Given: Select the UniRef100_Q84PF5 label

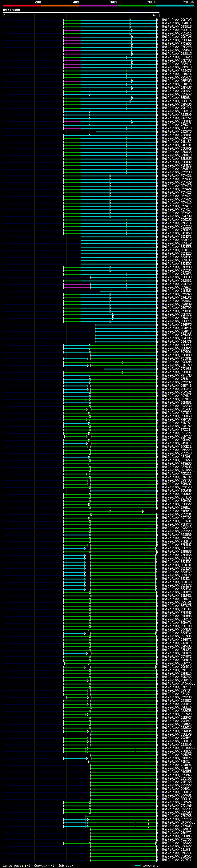Looking at the screenshot, I should [x=177, y=325].
